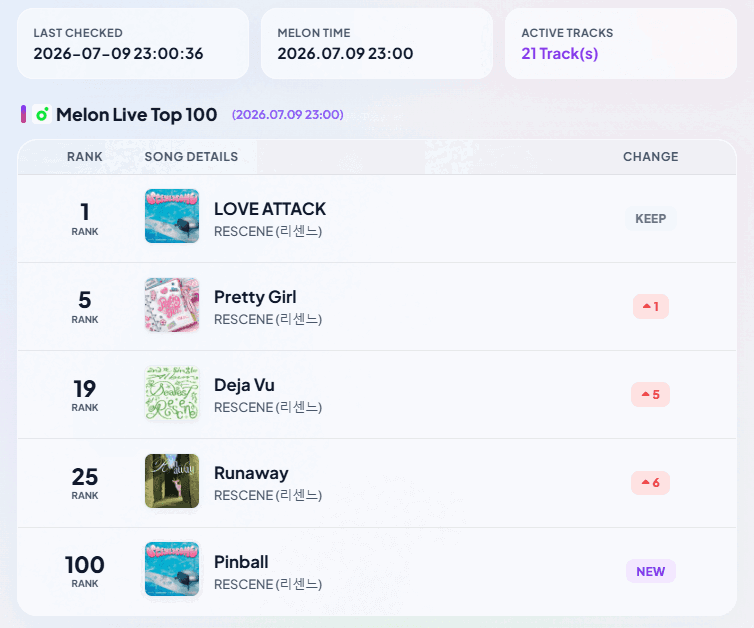The width and height of the screenshot is (754, 628).
Task: Click the up 5 change badge
Action: [x=651, y=395]
